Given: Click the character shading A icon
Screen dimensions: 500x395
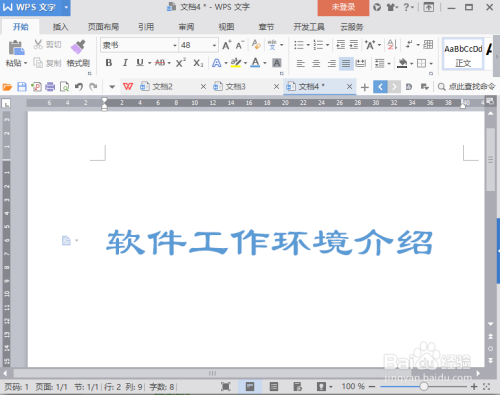Looking at the screenshot, I should 277,63.
